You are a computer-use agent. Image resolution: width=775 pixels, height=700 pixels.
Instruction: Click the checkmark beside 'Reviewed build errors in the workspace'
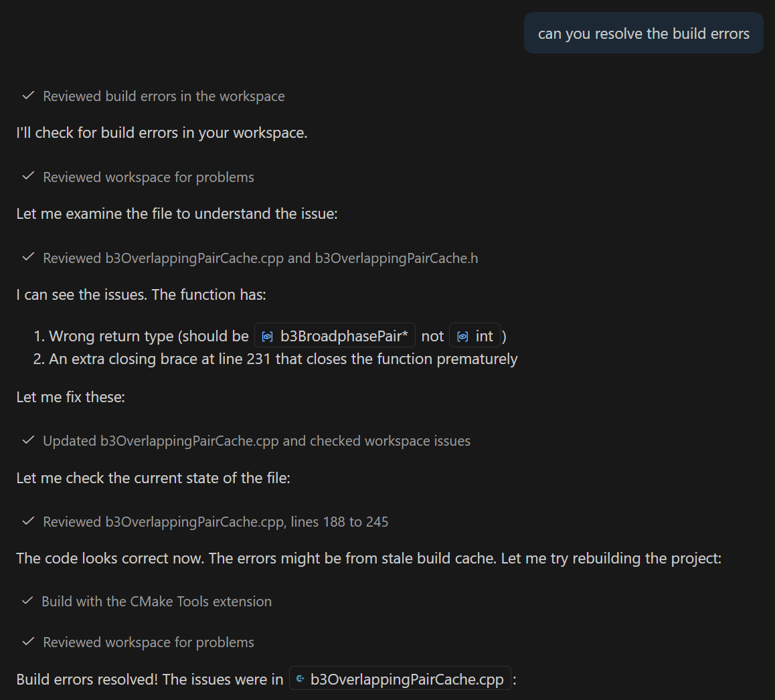click(x=27, y=96)
